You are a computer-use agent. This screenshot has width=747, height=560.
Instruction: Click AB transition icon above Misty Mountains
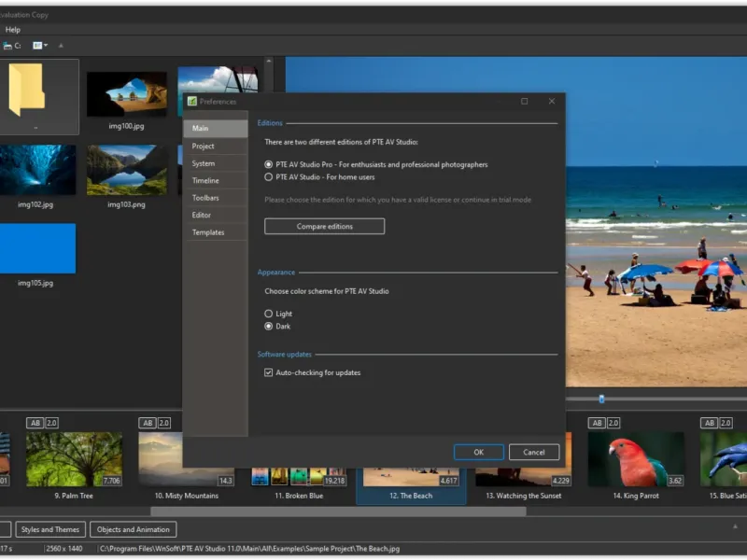coord(148,423)
